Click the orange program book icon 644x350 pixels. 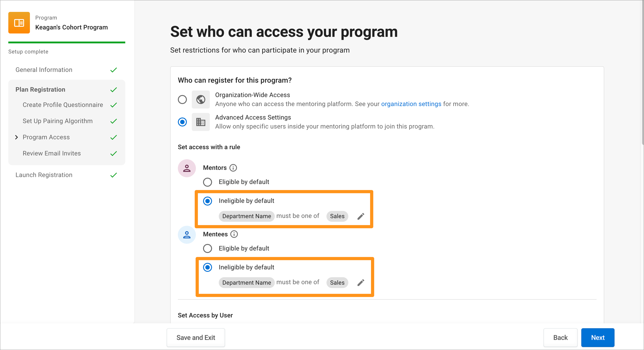(19, 23)
